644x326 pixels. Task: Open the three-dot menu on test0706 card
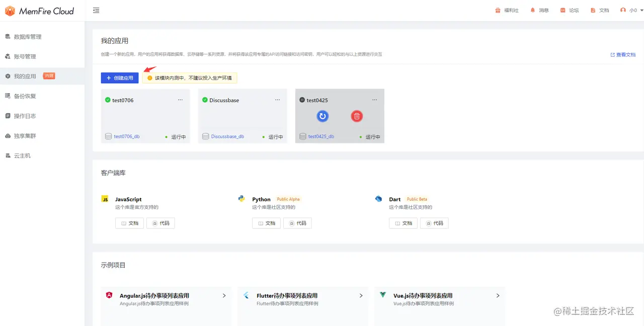pyautogui.click(x=180, y=100)
